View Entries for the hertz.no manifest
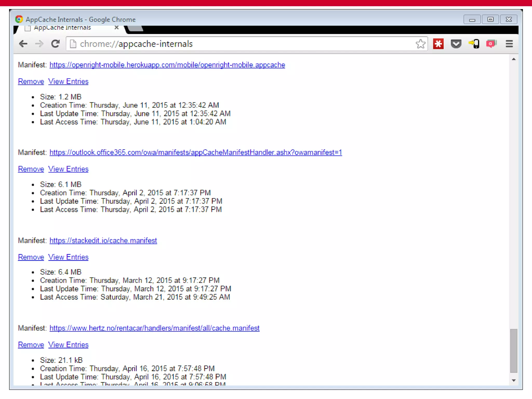532x399 pixels. coord(68,345)
